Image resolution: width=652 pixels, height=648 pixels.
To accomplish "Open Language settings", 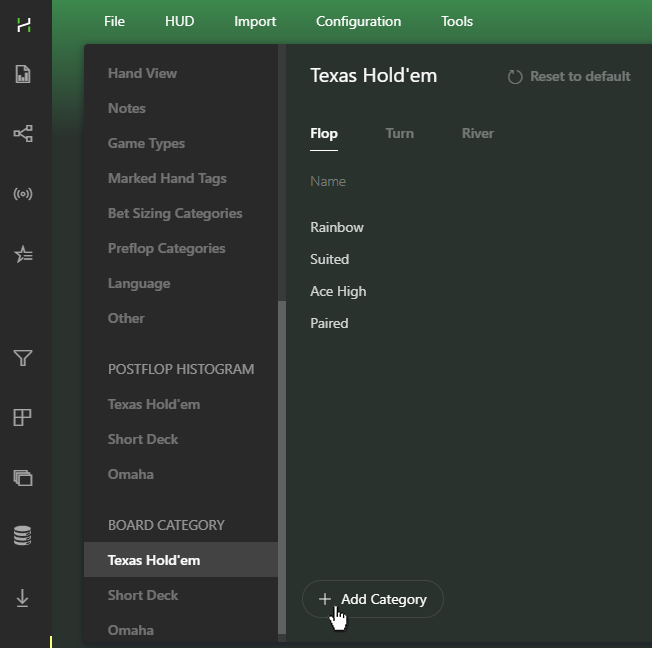I will [x=139, y=284].
